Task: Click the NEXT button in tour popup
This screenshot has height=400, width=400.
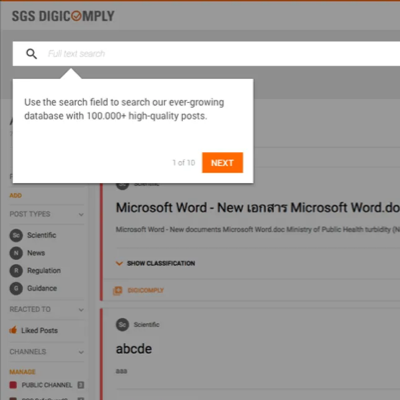Action: click(222, 163)
